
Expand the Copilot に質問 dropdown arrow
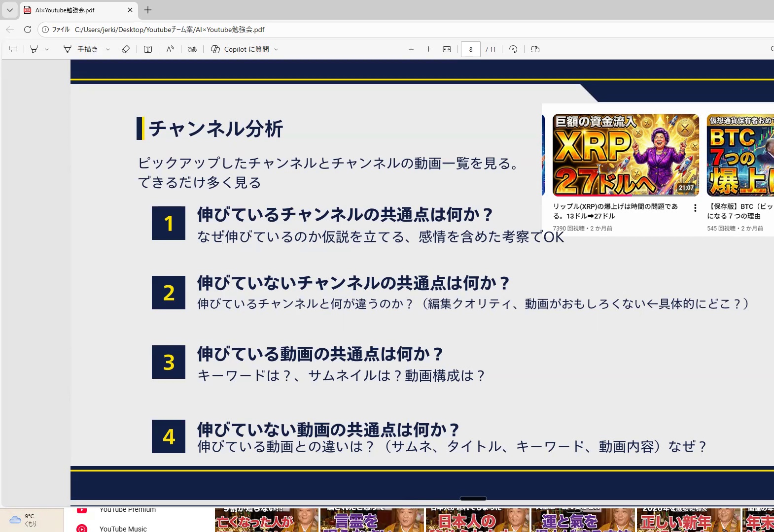(x=276, y=49)
